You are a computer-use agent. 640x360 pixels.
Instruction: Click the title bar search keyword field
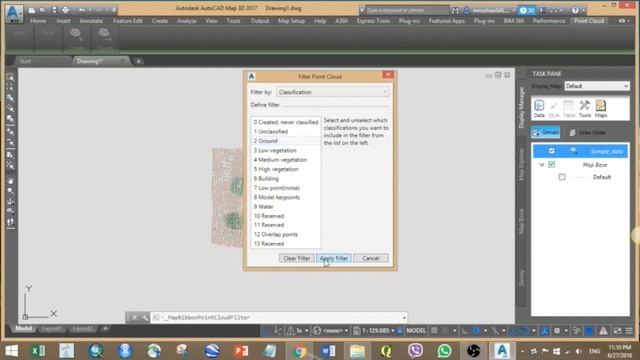click(407, 10)
